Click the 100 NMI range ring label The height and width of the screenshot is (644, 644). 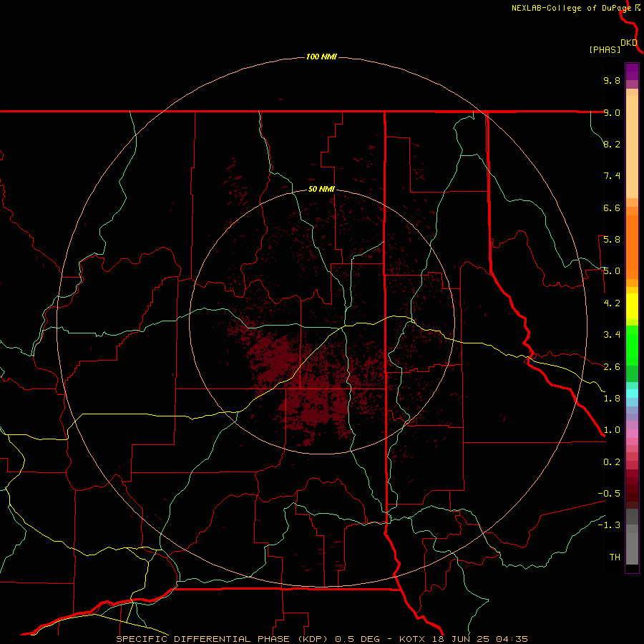[x=321, y=57]
